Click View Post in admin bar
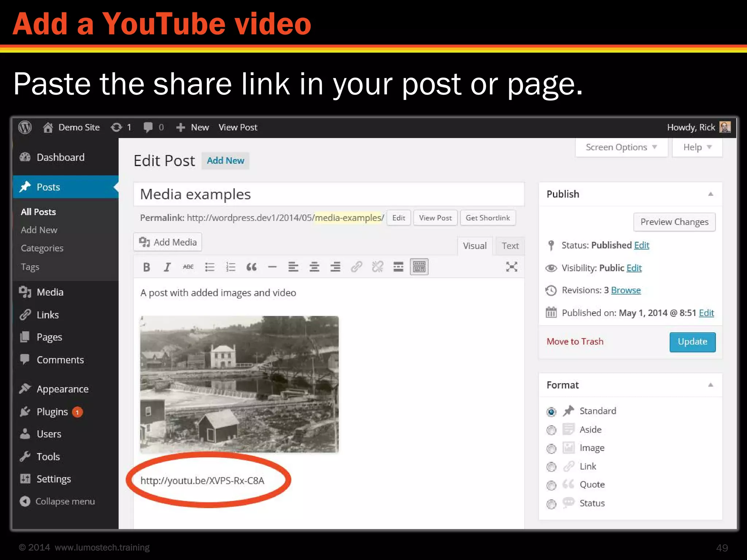747x560 pixels. click(238, 127)
